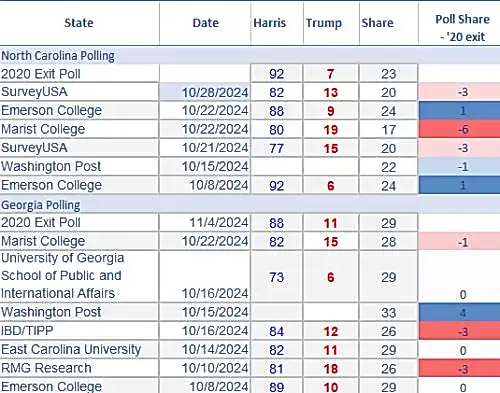Image resolution: width=500 pixels, height=393 pixels.
Task: Click the RMG Research Trump value 18
Action: pos(331,369)
